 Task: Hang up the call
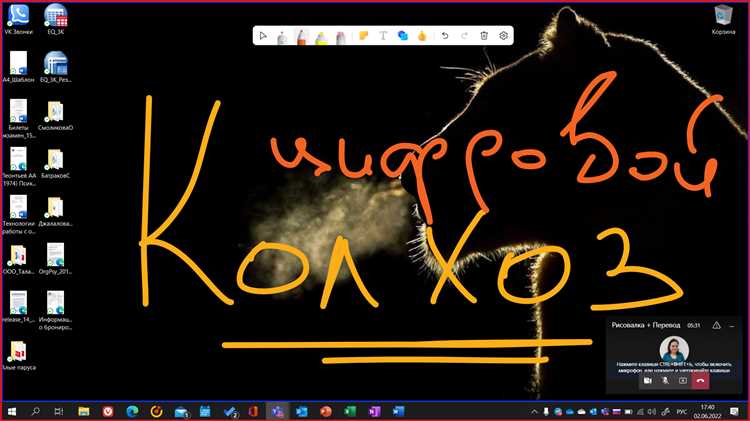coord(701,381)
